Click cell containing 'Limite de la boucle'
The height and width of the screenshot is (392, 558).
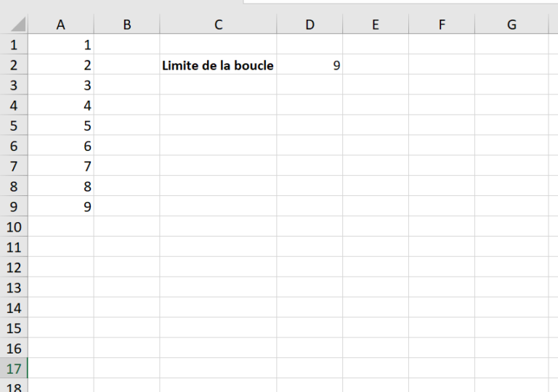pos(218,65)
